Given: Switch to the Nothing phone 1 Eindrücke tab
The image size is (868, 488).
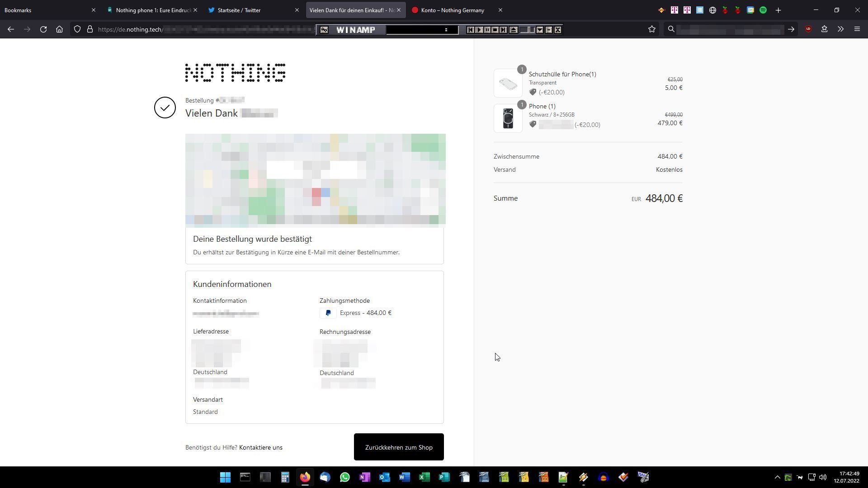Looking at the screenshot, I should tap(152, 10).
